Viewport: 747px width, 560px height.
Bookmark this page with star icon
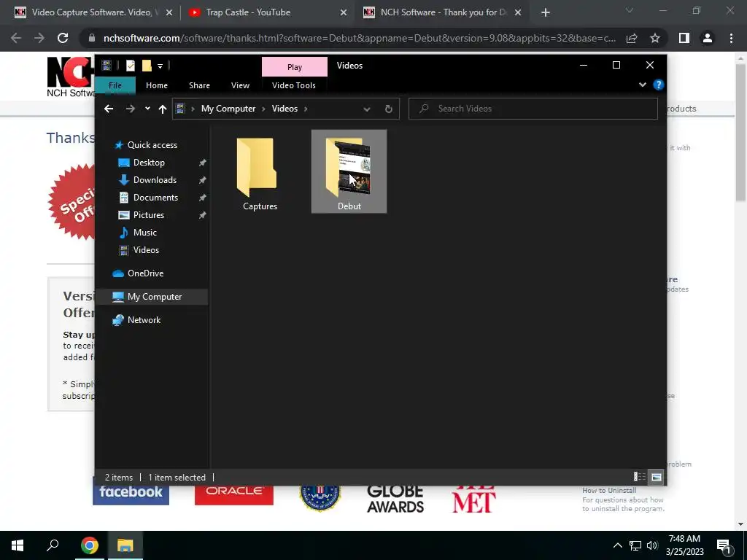[655, 38]
